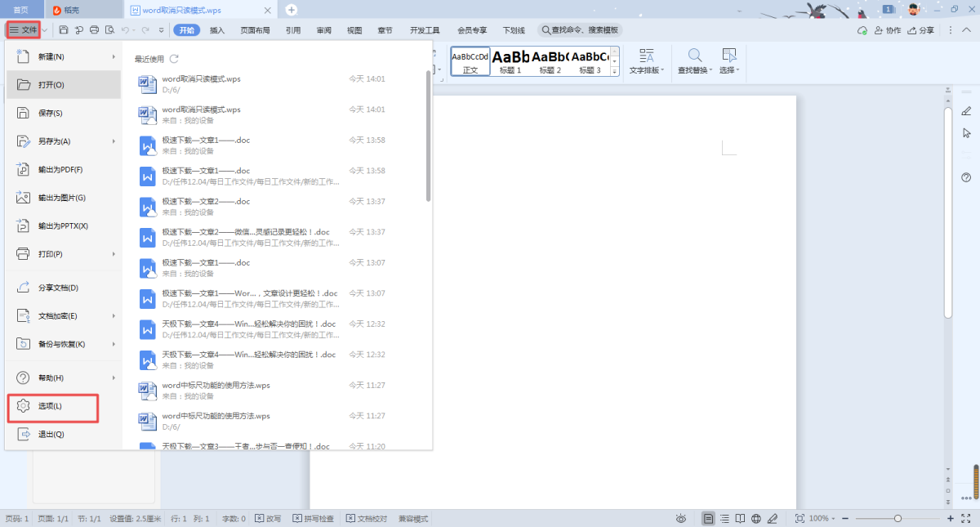Viewport: 980px width, 527px height.
Task: Click the zoom in plus button
Action: pos(951,519)
